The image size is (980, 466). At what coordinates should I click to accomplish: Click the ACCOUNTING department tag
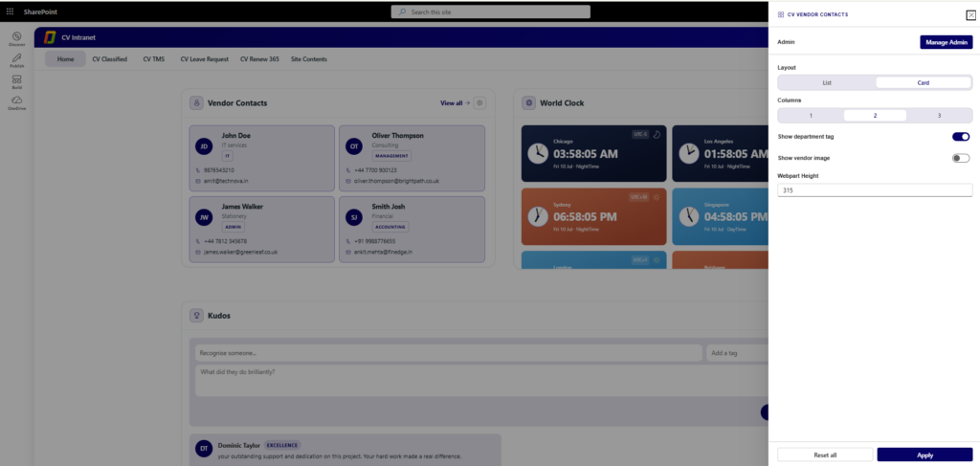click(390, 227)
